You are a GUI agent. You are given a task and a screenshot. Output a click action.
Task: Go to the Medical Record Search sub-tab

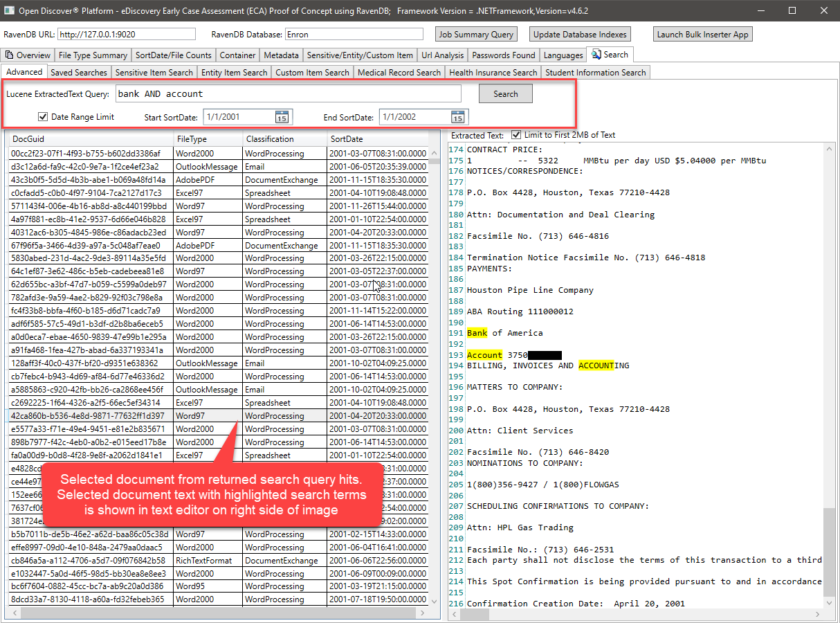click(x=399, y=72)
